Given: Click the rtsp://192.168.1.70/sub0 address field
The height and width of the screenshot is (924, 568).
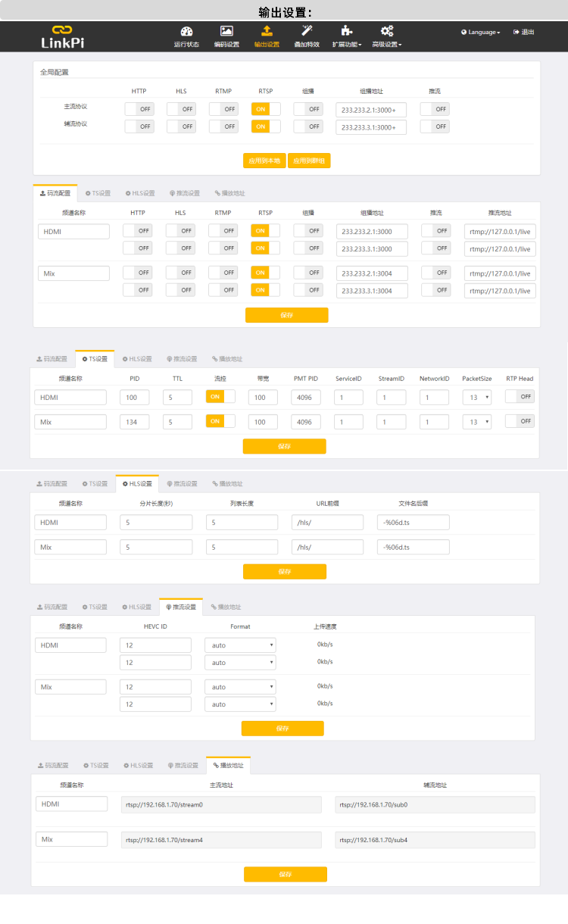Looking at the screenshot, I should point(435,804).
